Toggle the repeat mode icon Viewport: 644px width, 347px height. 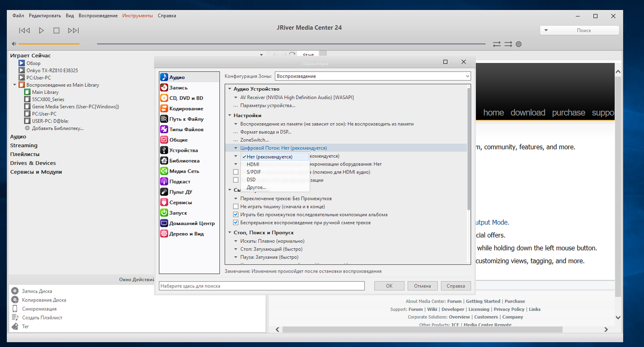(x=497, y=44)
